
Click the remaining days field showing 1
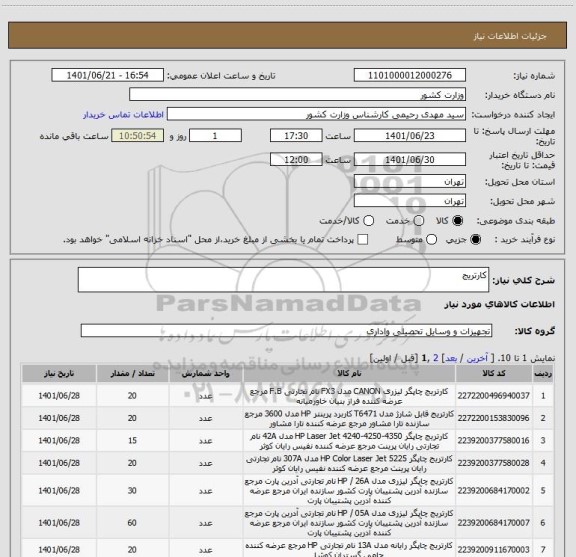tap(215, 136)
